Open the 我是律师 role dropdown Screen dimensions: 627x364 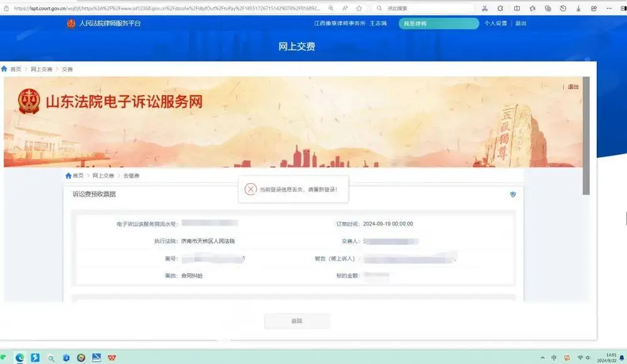click(439, 24)
